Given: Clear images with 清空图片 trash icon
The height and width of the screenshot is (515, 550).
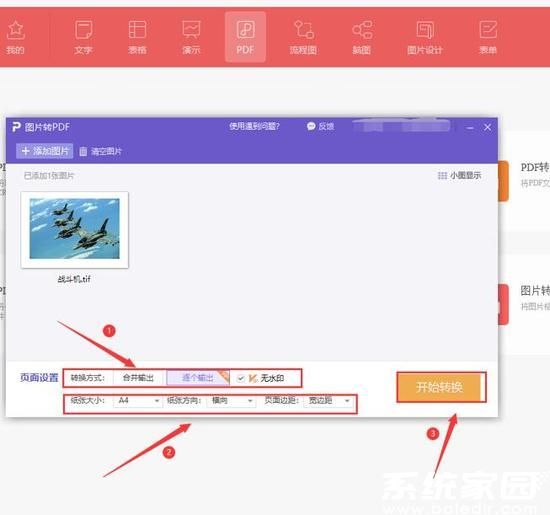Looking at the screenshot, I should pyautogui.click(x=100, y=151).
